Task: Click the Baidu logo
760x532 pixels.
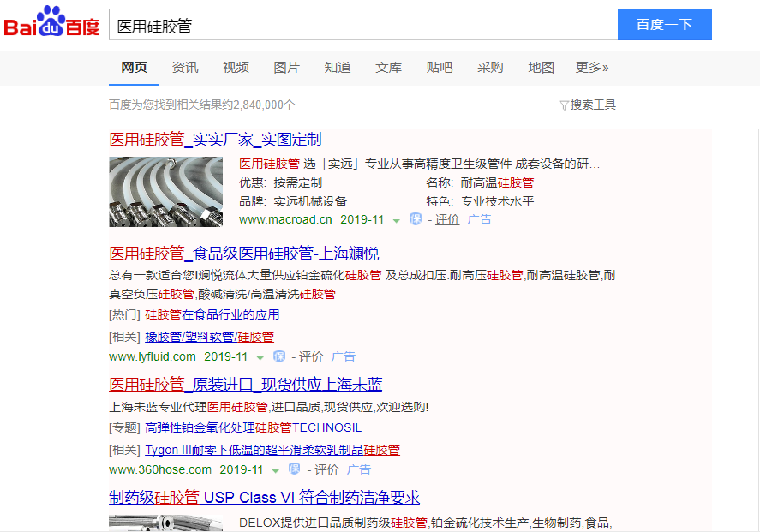Action: (x=51, y=24)
